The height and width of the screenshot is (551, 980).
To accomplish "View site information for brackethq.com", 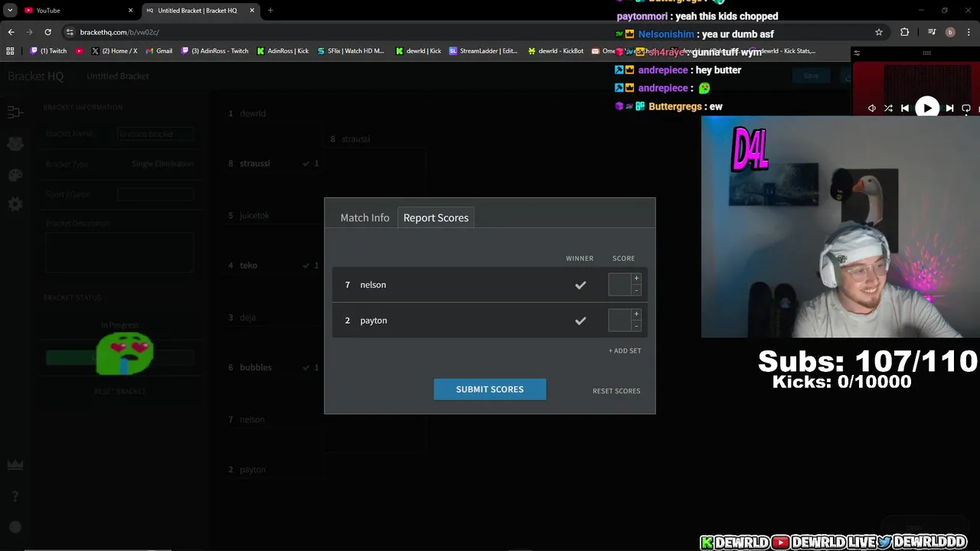I will click(x=70, y=32).
